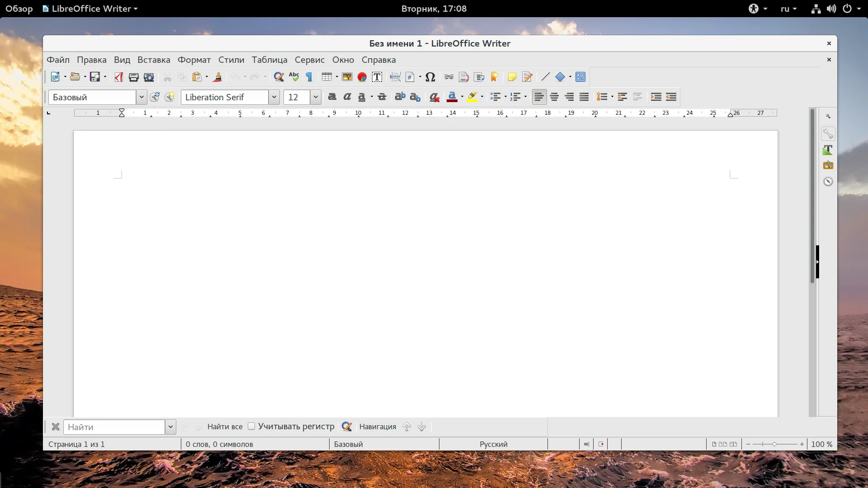This screenshot has height=488, width=868.
Task: Click the Spelling check Abc icon
Action: click(x=294, y=77)
